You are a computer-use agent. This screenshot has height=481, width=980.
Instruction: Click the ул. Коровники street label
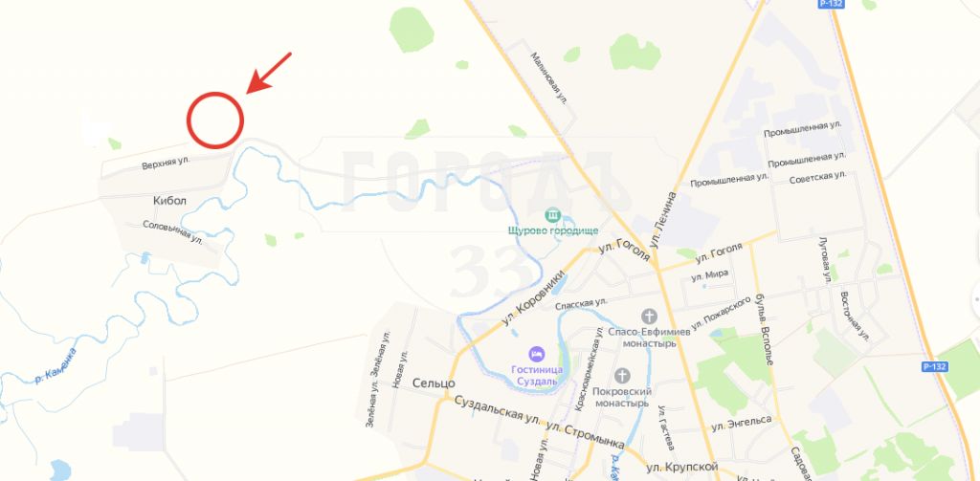tap(534, 297)
